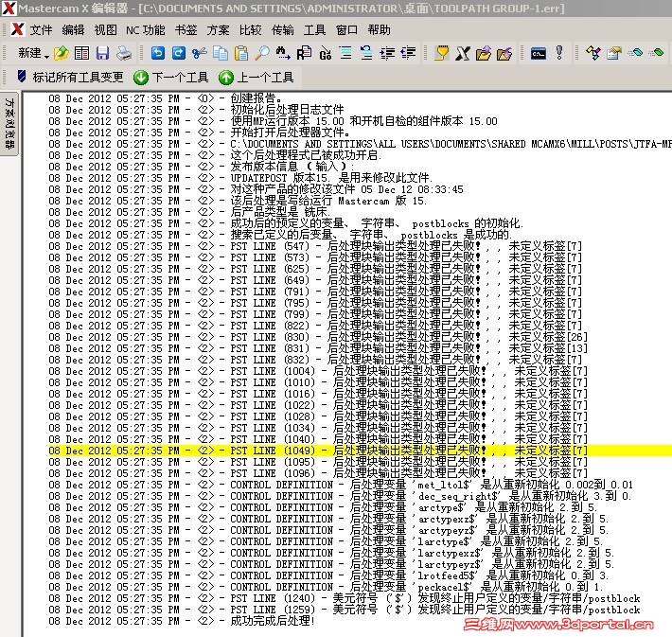Click the folder with pencil icon
This screenshot has width=672, height=637.
tap(504, 53)
